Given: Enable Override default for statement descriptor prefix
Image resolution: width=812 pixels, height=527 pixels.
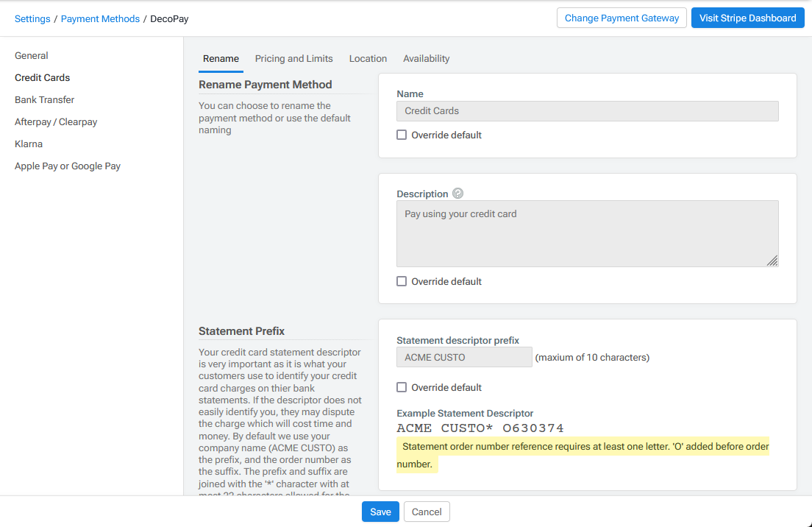Looking at the screenshot, I should coord(402,387).
